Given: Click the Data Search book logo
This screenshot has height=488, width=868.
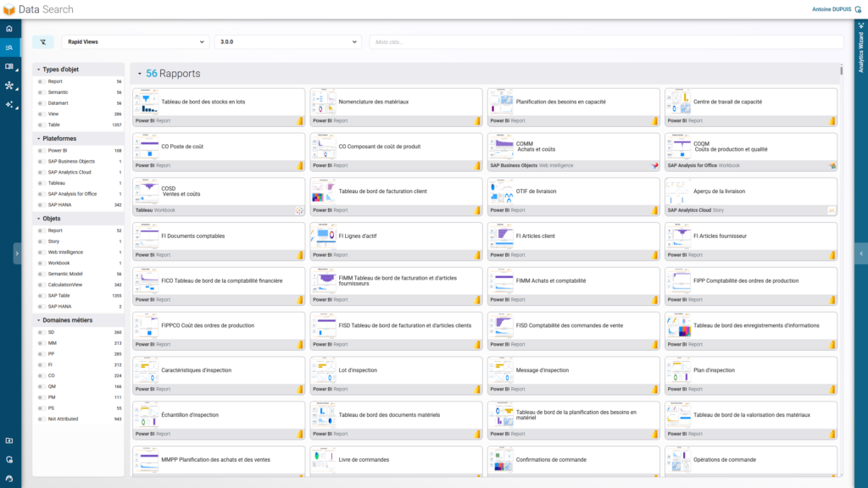Looking at the screenshot, I should tap(10, 9).
